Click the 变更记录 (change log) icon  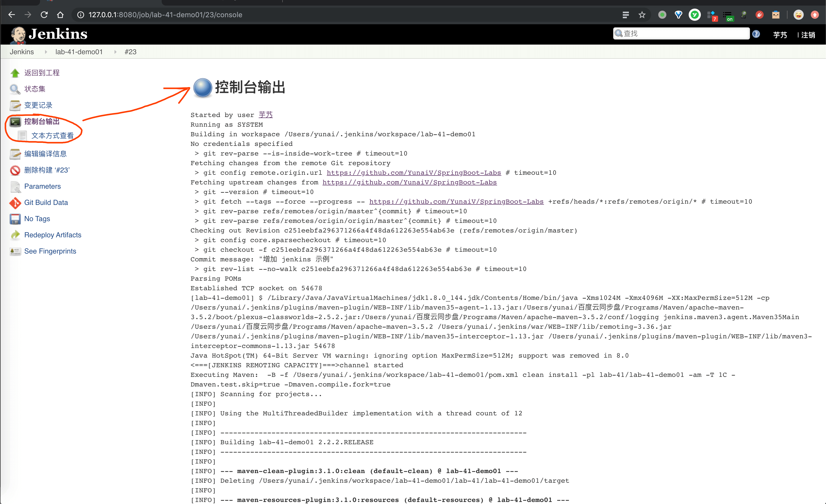[15, 105]
